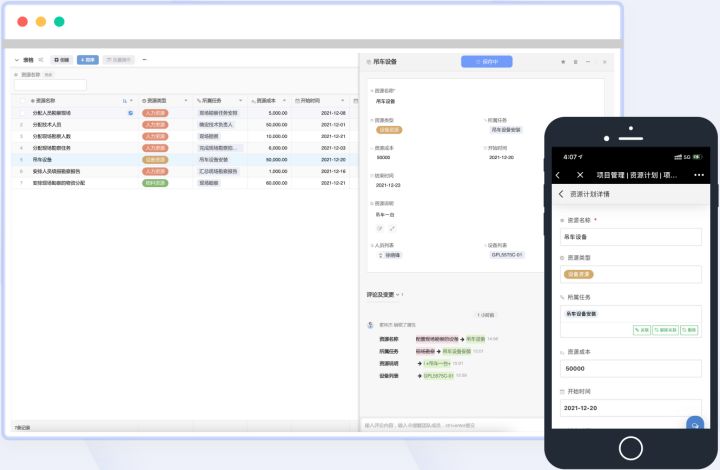Screen dimensions: 720x470
Task: Open the more options menu in table toolbar
Action: click(x=145, y=60)
